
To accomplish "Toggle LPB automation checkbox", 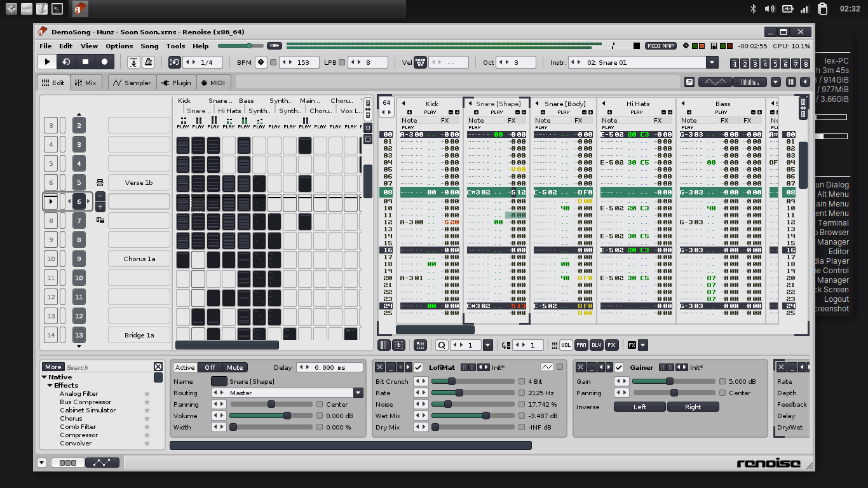I will [x=342, y=62].
